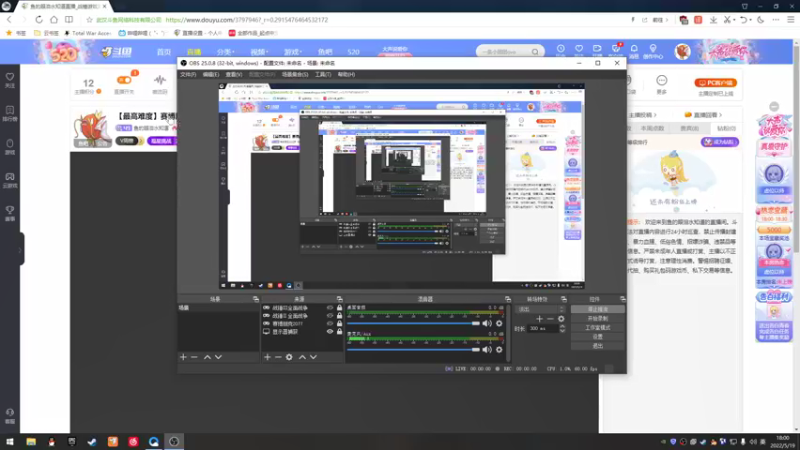Pop out the Scenes dock
Viewport: 800px width, 450px height.
(x=256, y=299)
